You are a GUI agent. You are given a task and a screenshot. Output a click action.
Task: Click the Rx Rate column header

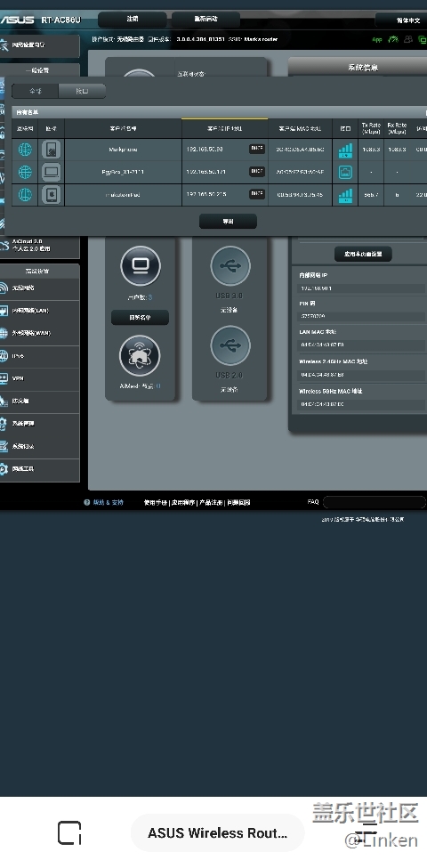(397, 128)
